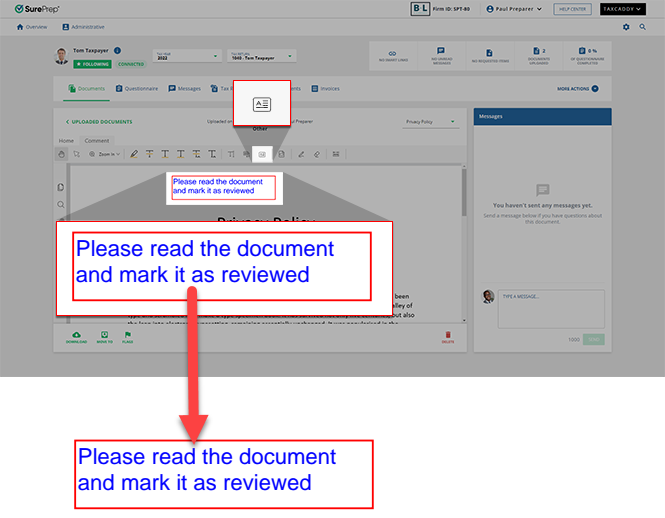The height and width of the screenshot is (518, 665).
Task: Click the SurePrep logo
Action: coord(37,9)
